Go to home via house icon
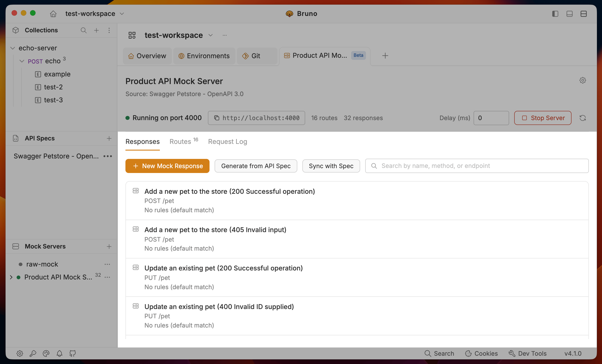The height and width of the screenshot is (364, 602). click(x=53, y=14)
